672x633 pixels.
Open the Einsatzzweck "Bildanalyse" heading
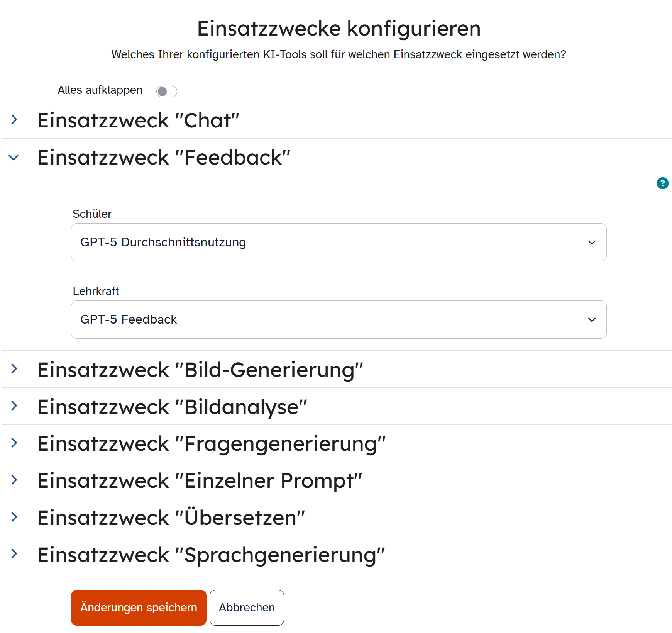172,407
